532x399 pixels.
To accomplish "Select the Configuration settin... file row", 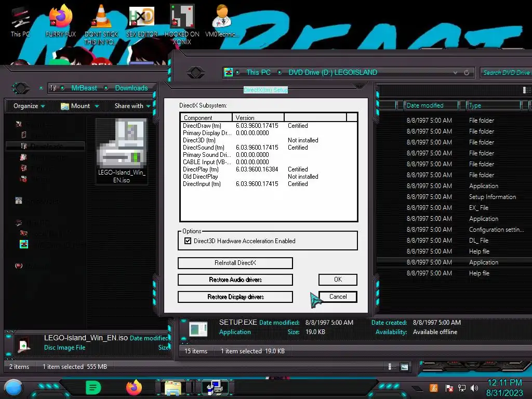I will coord(455,230).
